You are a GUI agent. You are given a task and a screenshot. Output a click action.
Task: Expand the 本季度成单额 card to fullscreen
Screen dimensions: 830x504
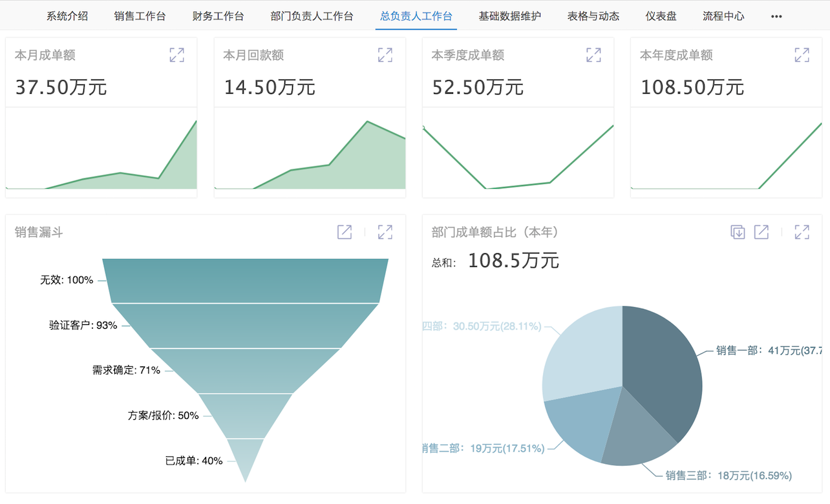(x=593, y=55)
